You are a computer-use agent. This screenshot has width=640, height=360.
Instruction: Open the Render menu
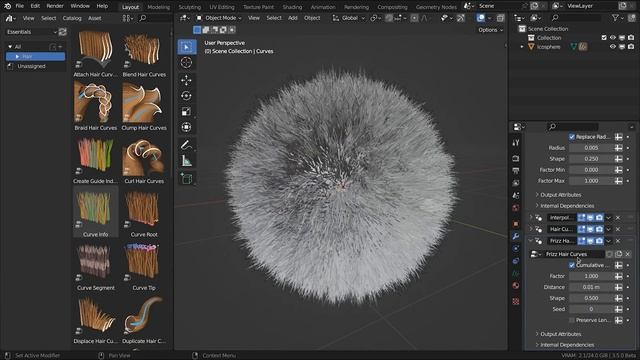[55, 6]
